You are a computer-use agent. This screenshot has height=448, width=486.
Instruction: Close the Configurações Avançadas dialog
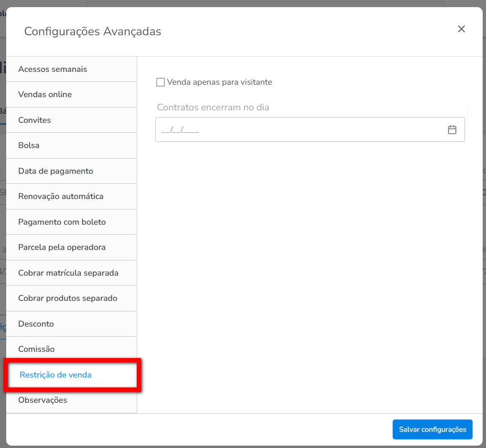click(461, 29)
